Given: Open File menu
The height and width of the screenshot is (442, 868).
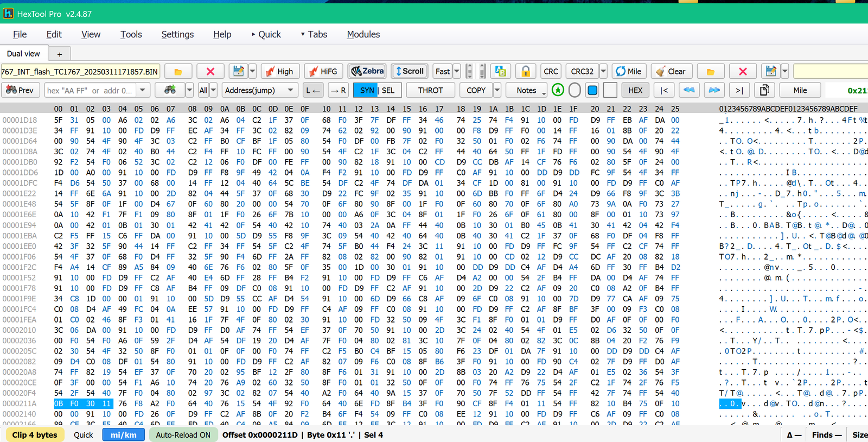Looking at the screenshot, I should pyautogui.click(x=20, y=34).
